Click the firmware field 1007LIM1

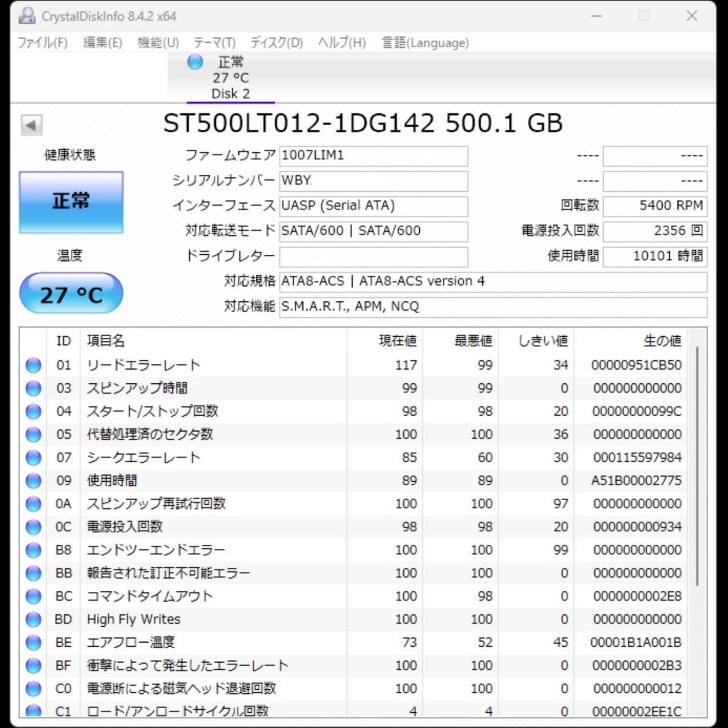374,156
